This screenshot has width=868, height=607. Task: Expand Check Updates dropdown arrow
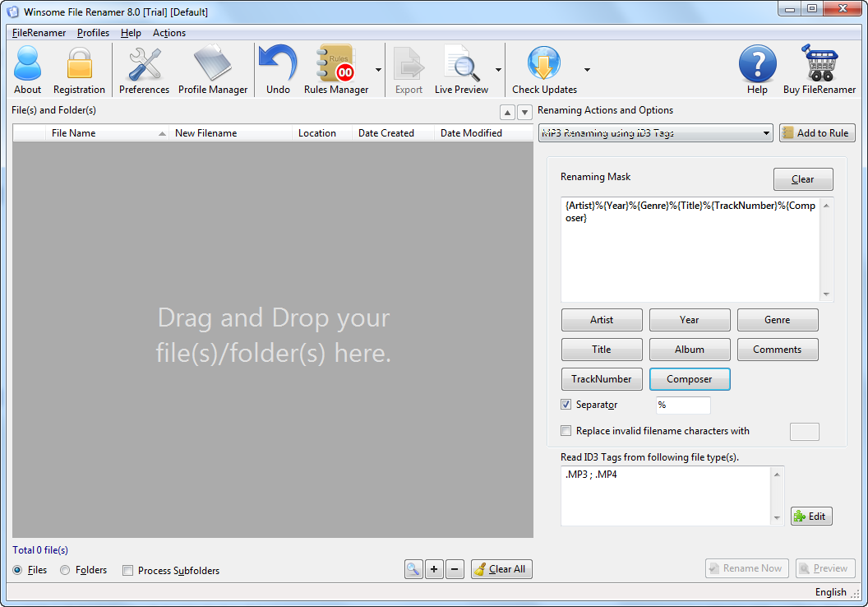(587, 70)
